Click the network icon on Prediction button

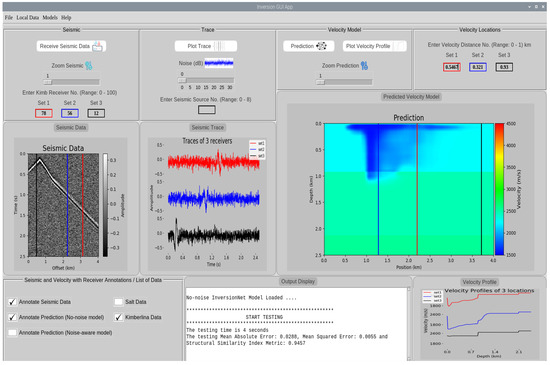321,46
